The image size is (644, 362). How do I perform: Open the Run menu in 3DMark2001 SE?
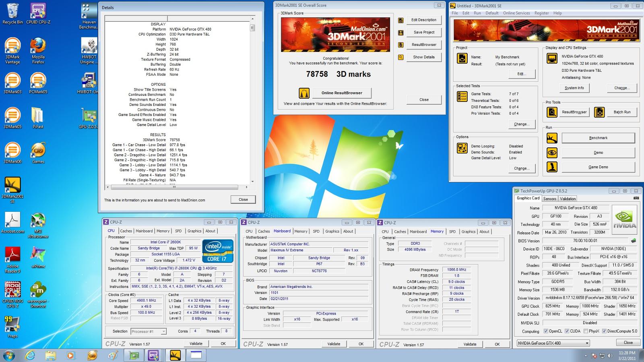[477, 13]
